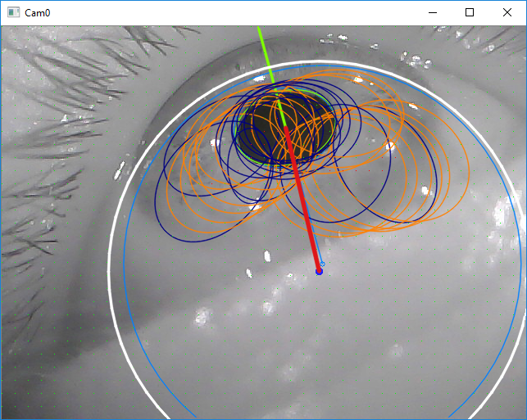Maximize the Cam0 window
Viewport: 527px width, 420px height.
coord(470,13)
